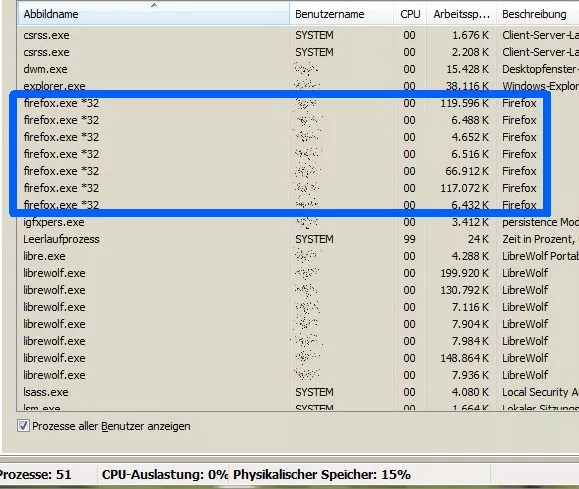Select librewolf.exe using 7.116 K

point(298,307)
